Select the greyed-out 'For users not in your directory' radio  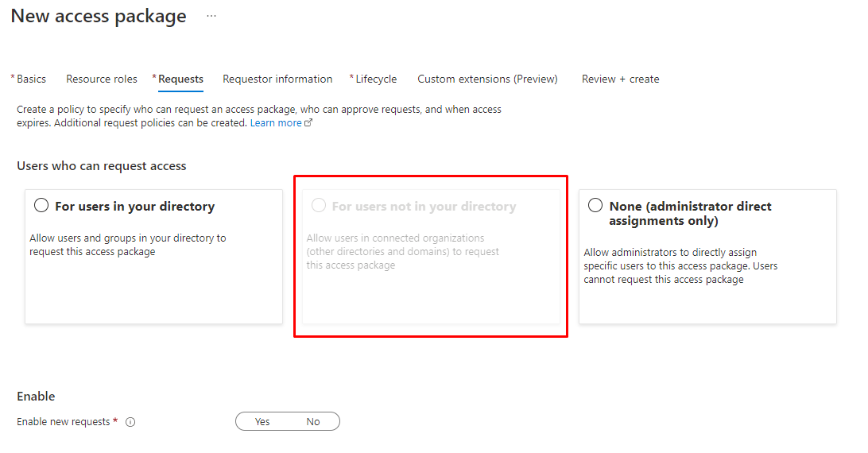[x=319, y=206]
